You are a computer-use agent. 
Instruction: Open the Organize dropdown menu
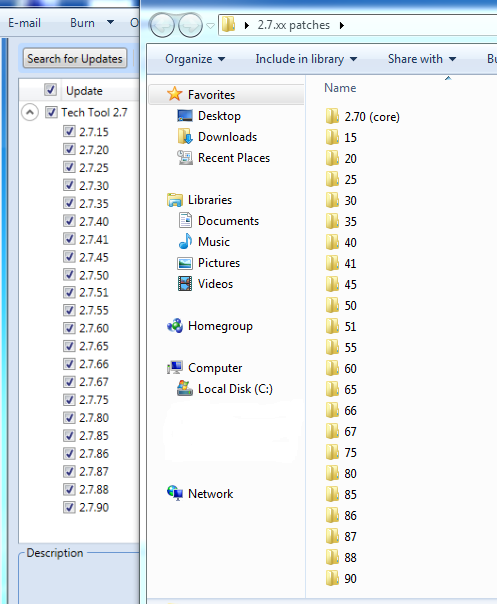(195, 59)
